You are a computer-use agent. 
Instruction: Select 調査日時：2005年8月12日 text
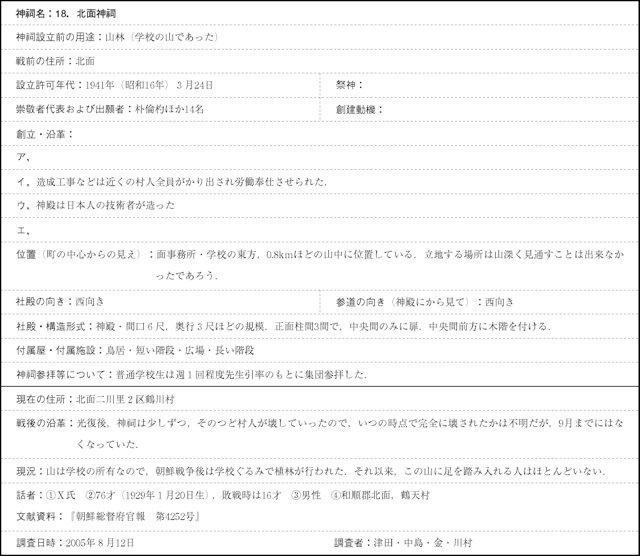[x=75, y=543]
